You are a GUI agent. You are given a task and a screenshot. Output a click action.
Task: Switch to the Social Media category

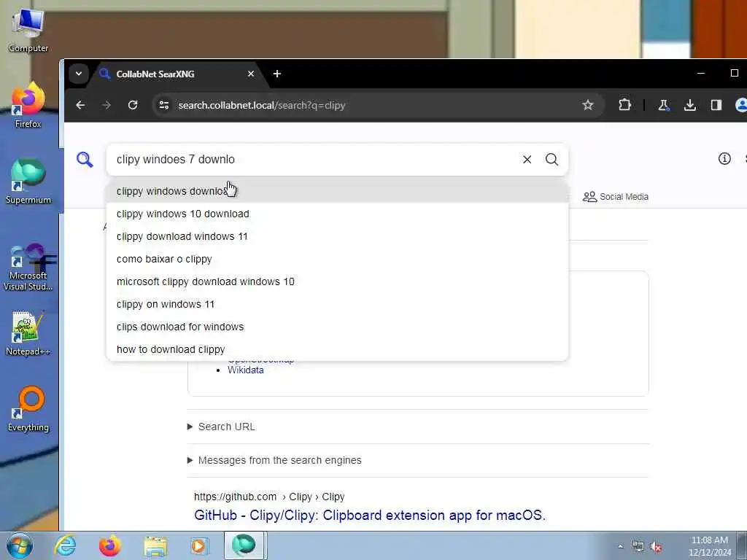click(615, 197)
